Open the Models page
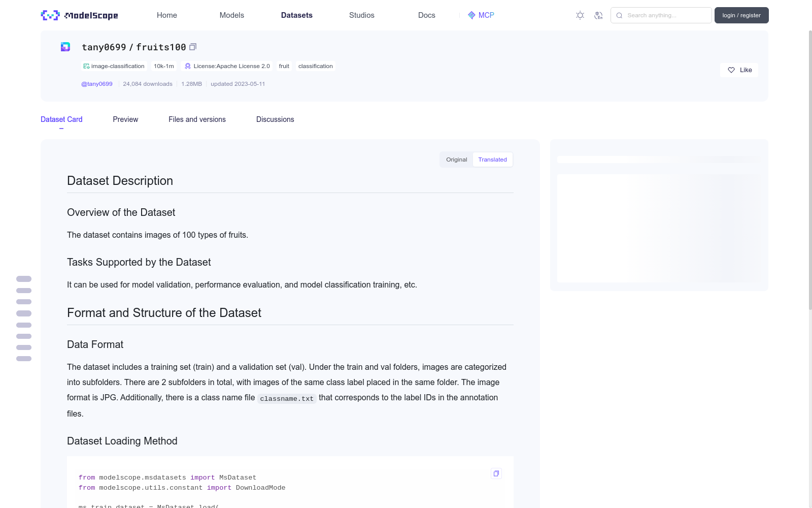The width and height of the screenshot is (812, 508). [232, 15]
